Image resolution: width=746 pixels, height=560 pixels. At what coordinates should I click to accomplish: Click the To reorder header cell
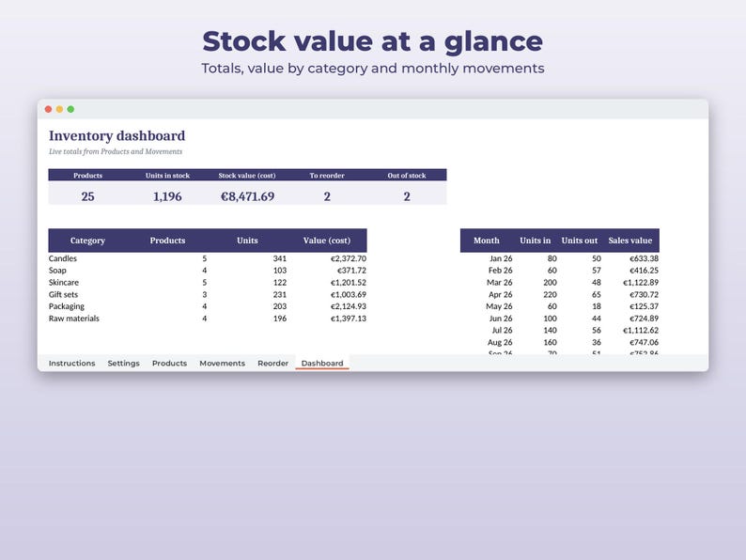pyautogui.click(x=327, y=176)
